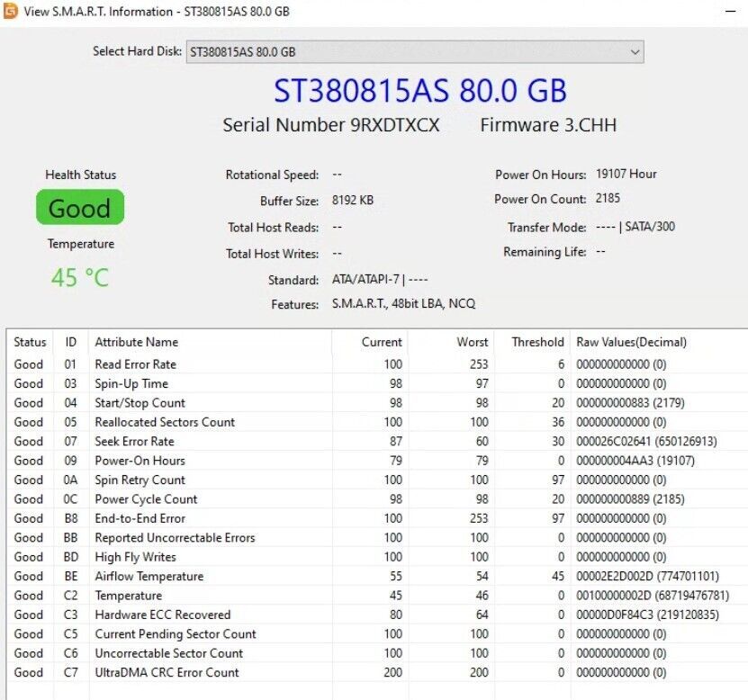This screenshot has width=748, height=700.
Task: Click the Serial Number 9RXDTXCX text
Action: click(x=330, y=125)
